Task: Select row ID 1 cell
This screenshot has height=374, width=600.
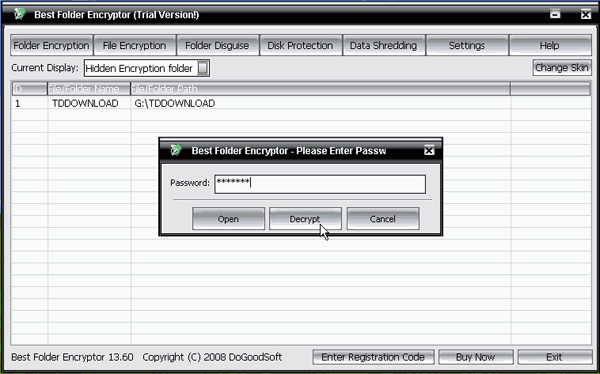Action: click(x=29, y=103)
